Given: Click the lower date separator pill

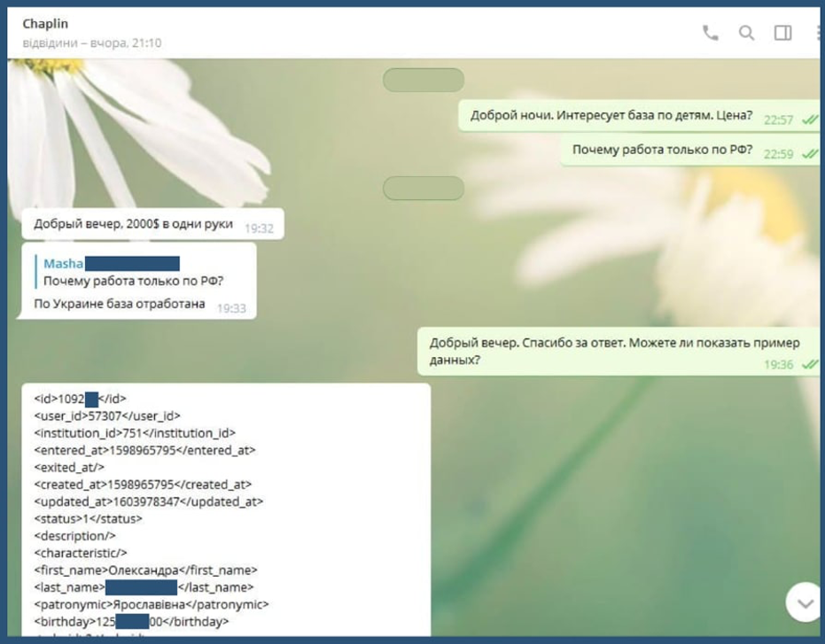Looking at the screenshot, I should 424,189.
